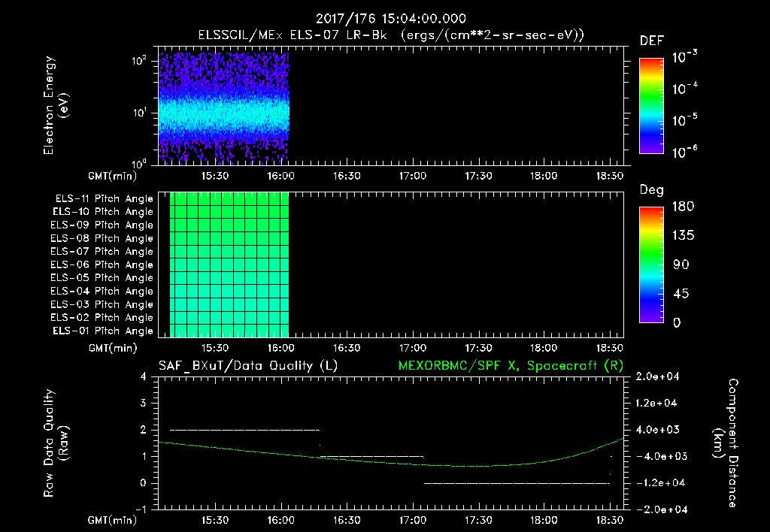Click GMT(min) label under the bottom panel
Screen dimensions: 770x532
click(112, 520)
